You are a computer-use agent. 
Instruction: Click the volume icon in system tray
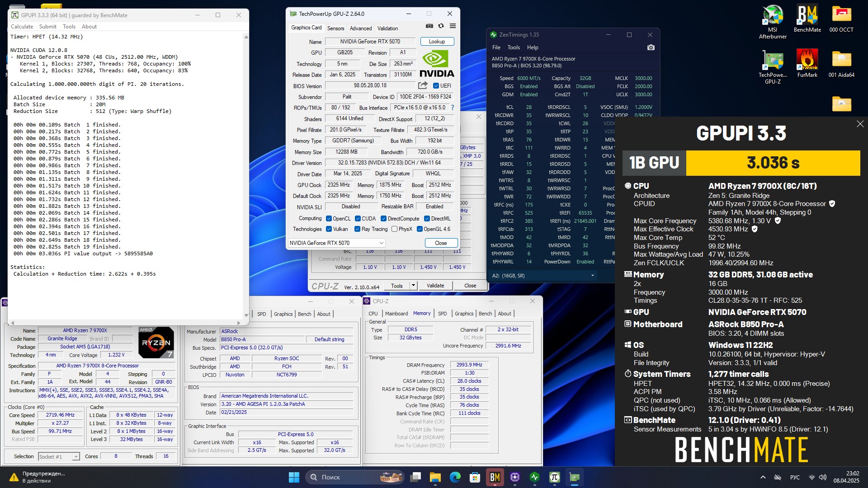pyautogui.click(x=823, y=477)
